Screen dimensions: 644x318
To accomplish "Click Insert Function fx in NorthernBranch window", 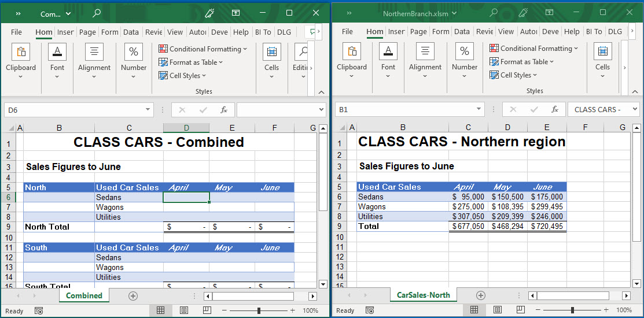I will point(554,109).
